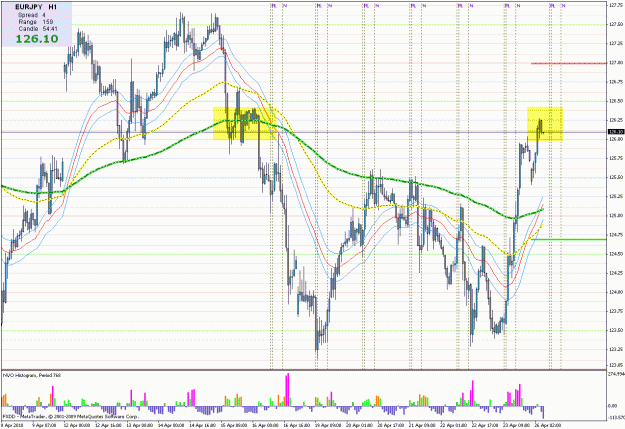Click the 126.75 price axis label
This screenshot has width=625, height=429.
tap(616, 82)
